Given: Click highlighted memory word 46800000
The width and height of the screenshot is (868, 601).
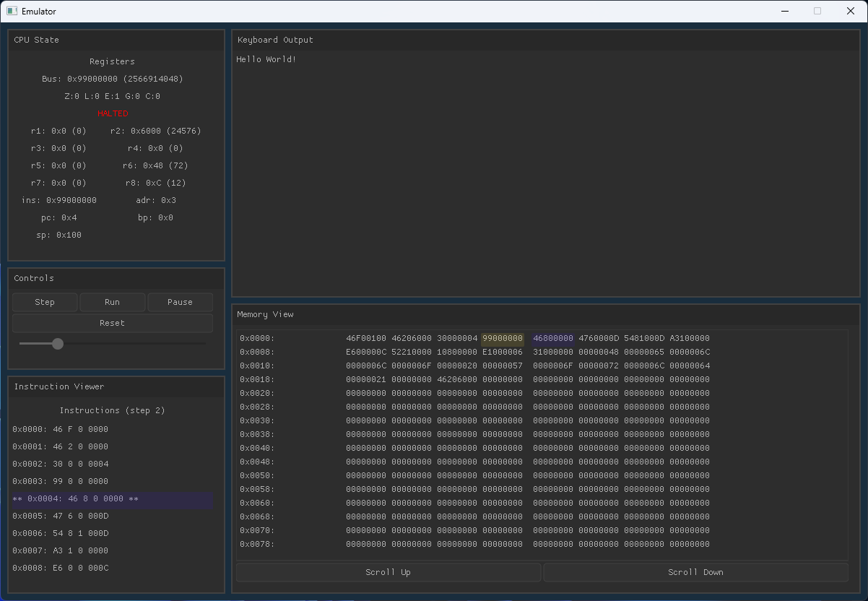Looking at the screenshot, I should [553, 338].
